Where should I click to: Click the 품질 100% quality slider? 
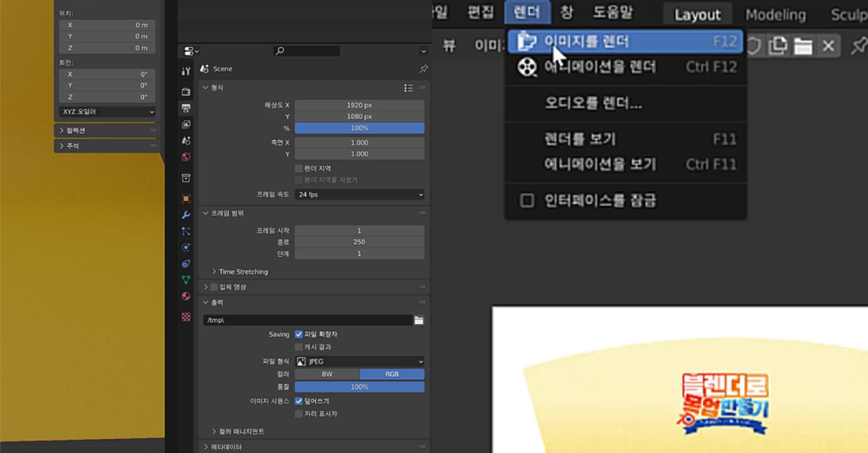point(360,387)
